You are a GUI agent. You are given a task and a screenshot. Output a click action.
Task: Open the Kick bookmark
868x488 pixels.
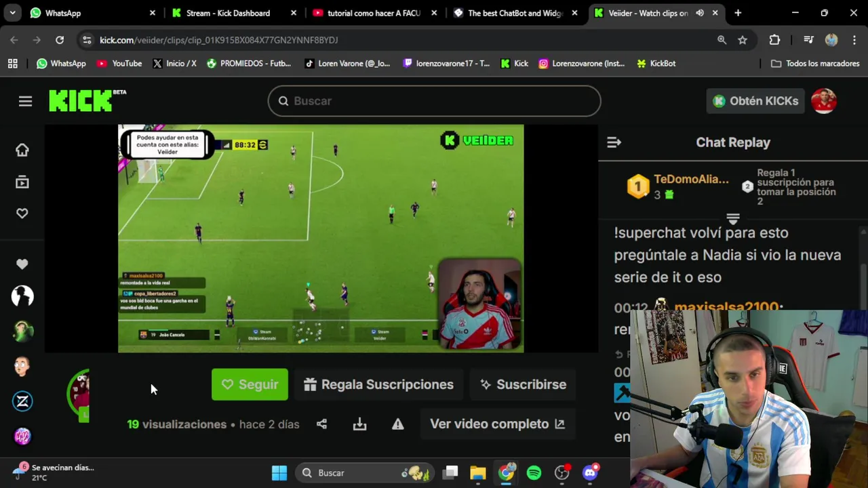514,63
